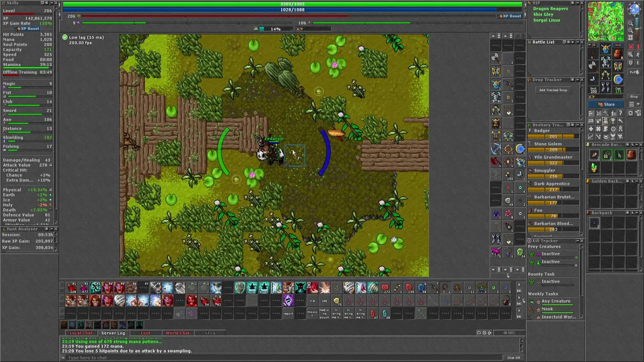Viewport: 644px width, 362px height.
Task: Switch to the Local Chat tab
Action: pos(81,333)
